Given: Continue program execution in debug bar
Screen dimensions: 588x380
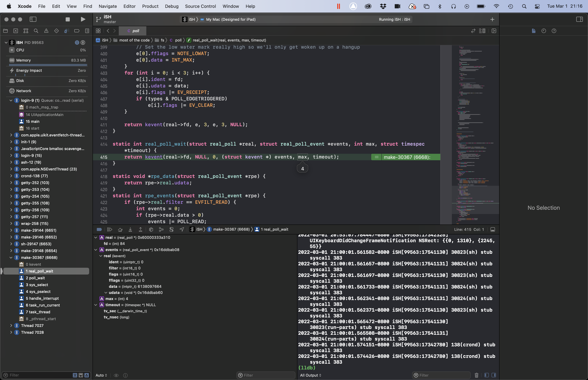Looking at the screenshot, I should [x=110, y=229].
